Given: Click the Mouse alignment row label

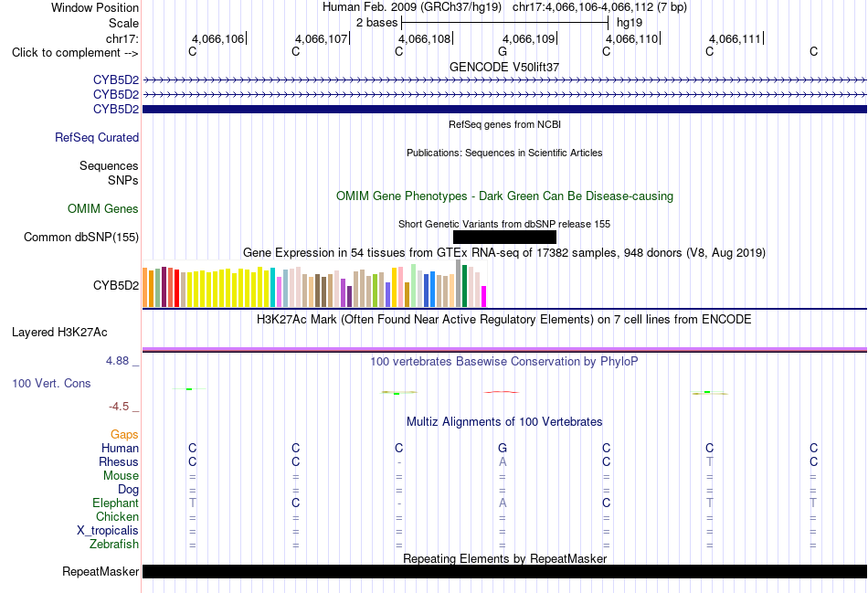Looking at the screenshot, I should pyautogui.click(x=121, y=476).
